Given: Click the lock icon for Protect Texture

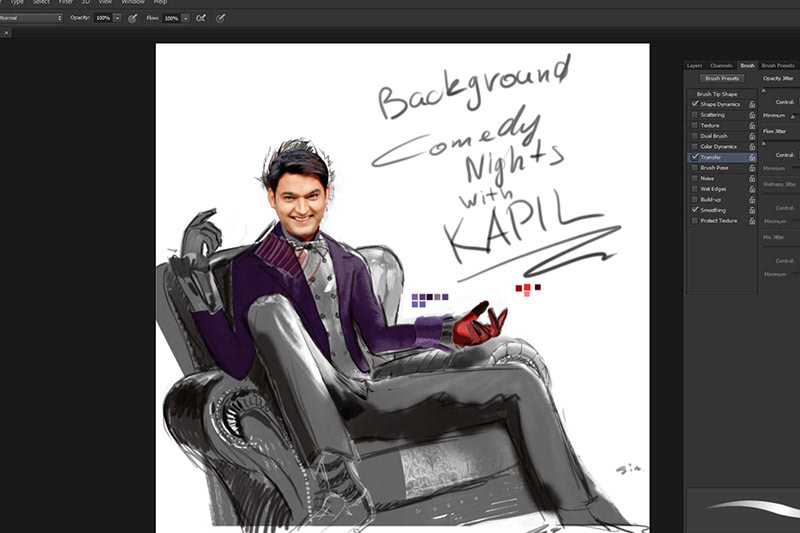Looking at the screenshot, I should [752, 221].
